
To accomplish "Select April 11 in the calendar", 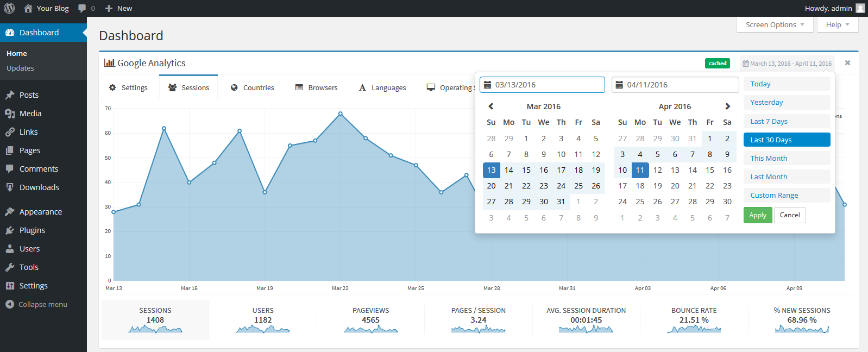I will pos(640,170).
